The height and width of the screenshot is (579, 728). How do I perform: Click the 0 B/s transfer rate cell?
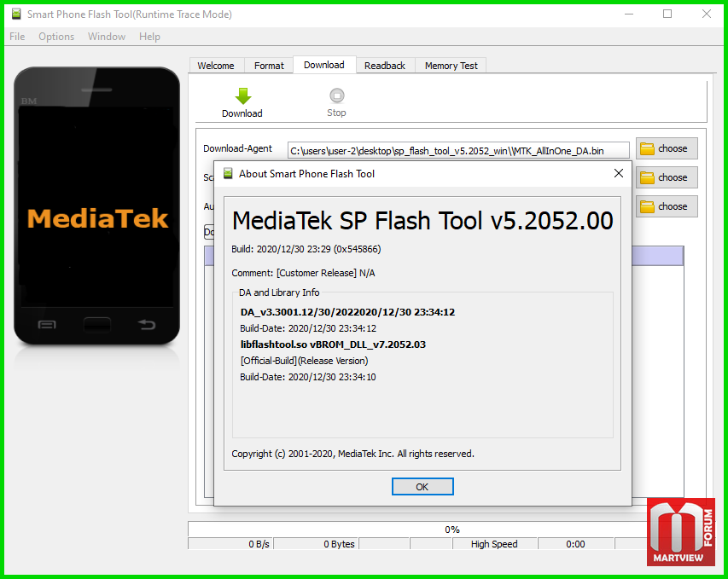[230, 544]
